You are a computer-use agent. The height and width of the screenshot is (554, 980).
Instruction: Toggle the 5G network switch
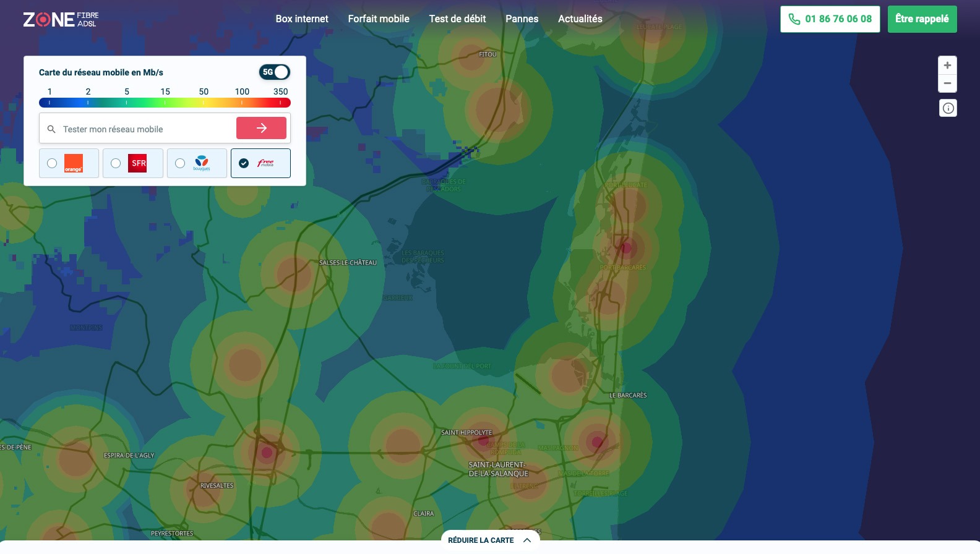pyautogui.click(x=274, y=72)
